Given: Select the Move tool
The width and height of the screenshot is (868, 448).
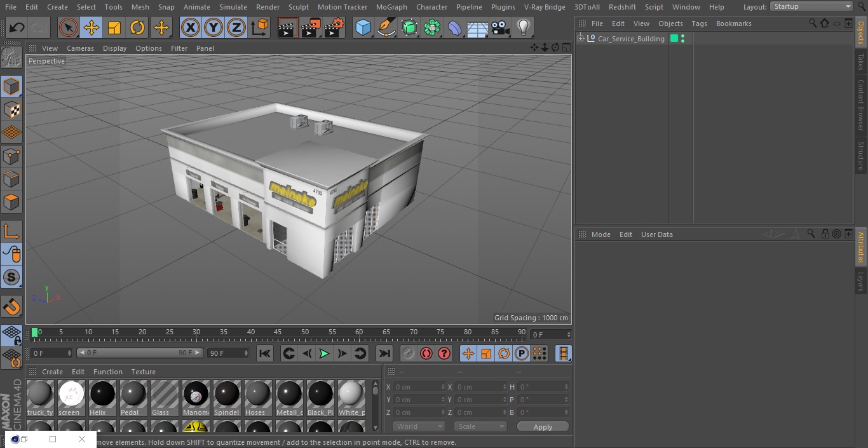Looking at the screenshot, I should point(92,28).
